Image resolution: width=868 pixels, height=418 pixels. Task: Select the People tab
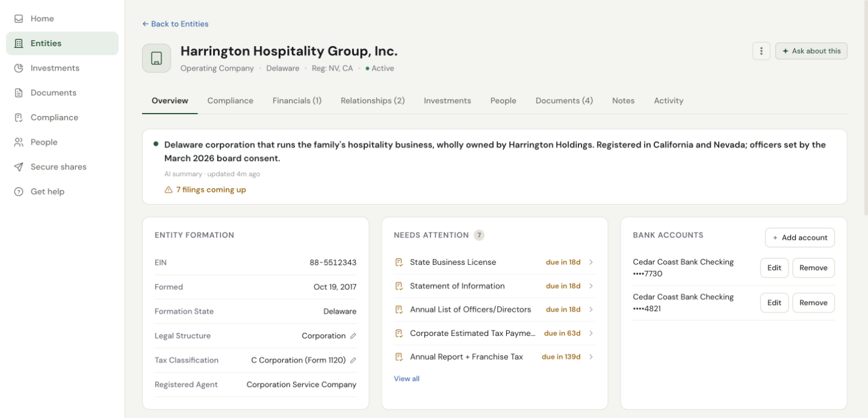coord(503,101)
